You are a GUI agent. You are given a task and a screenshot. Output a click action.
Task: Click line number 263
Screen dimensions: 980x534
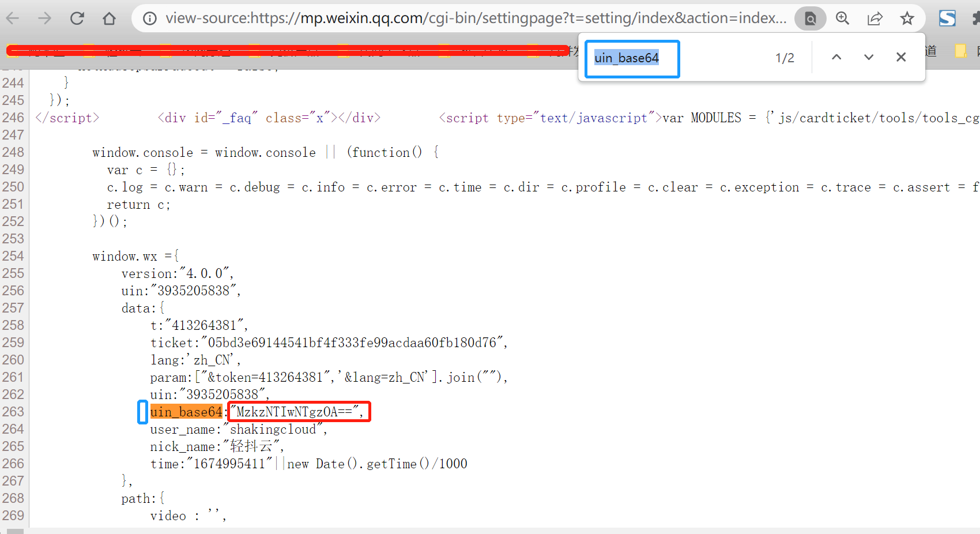(x=13, y=412)
